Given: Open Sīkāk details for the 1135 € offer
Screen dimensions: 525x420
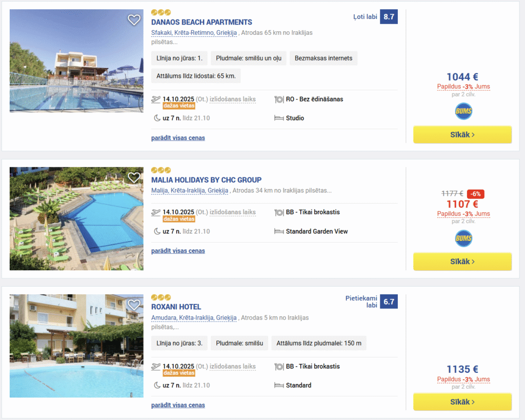Looking at the screenshot, I should (x=462, y=402).
